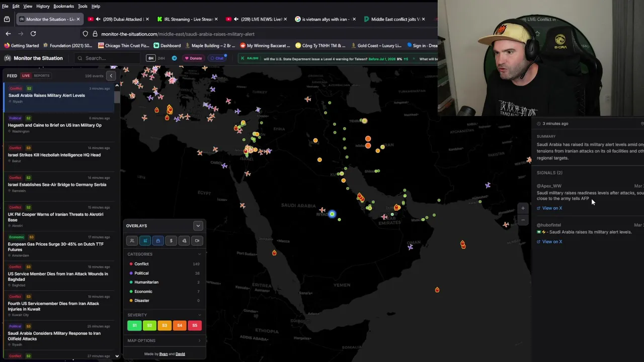
Task: Select the 6H time range
Action: 150,58
